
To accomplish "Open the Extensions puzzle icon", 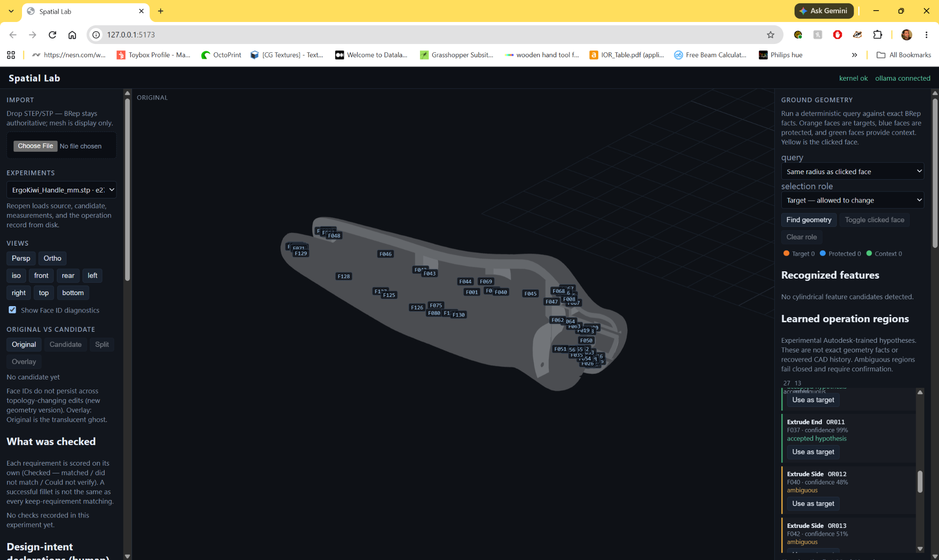I will pos(877,35).
